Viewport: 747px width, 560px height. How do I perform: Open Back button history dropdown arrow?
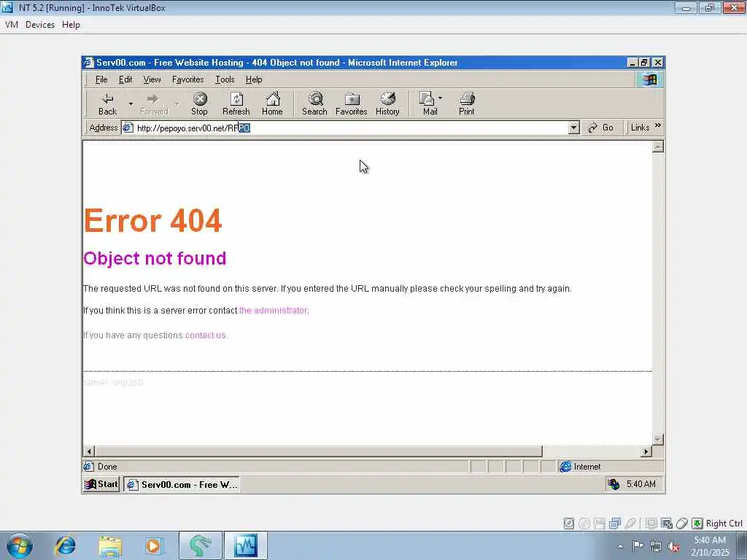(x=131, y=104)
